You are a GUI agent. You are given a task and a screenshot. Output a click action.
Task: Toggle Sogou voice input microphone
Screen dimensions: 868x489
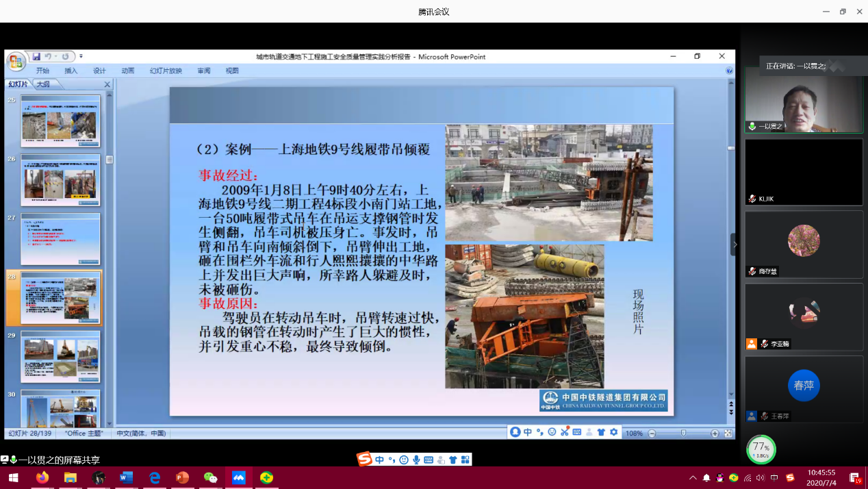pos(416,460)
